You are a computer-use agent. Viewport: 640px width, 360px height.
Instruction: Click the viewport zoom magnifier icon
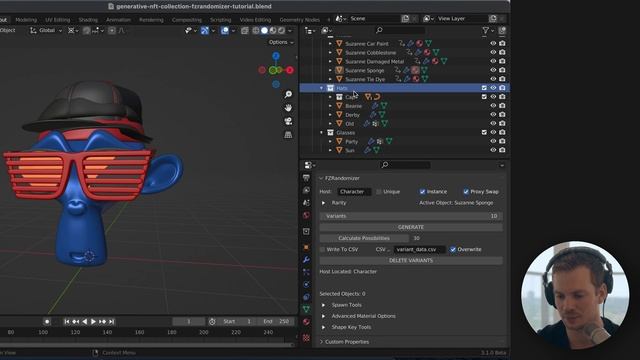coord(288,94)
